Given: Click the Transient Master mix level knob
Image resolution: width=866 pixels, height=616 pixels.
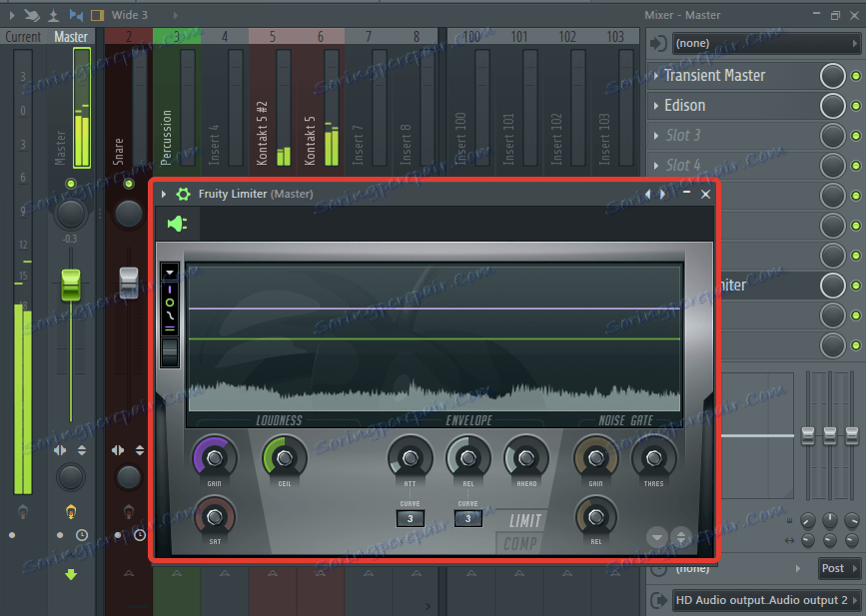Looking at the screenshot, I should [832, 76].
